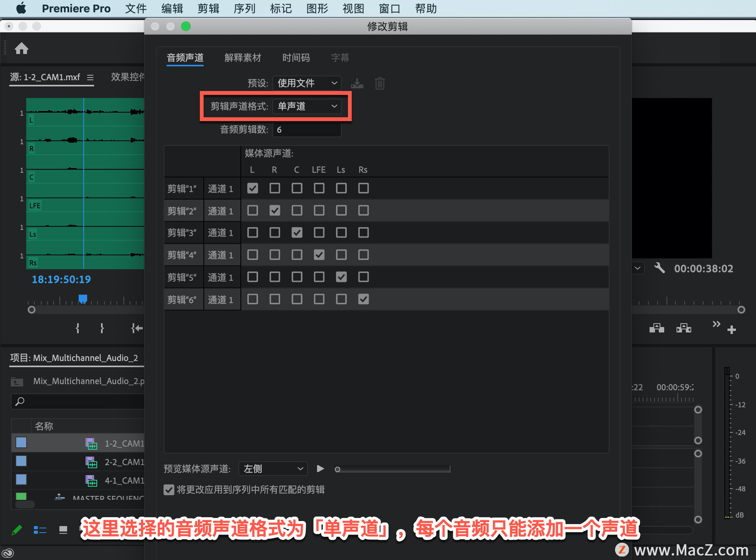Click the delete preset trash icon

point(380,83)
